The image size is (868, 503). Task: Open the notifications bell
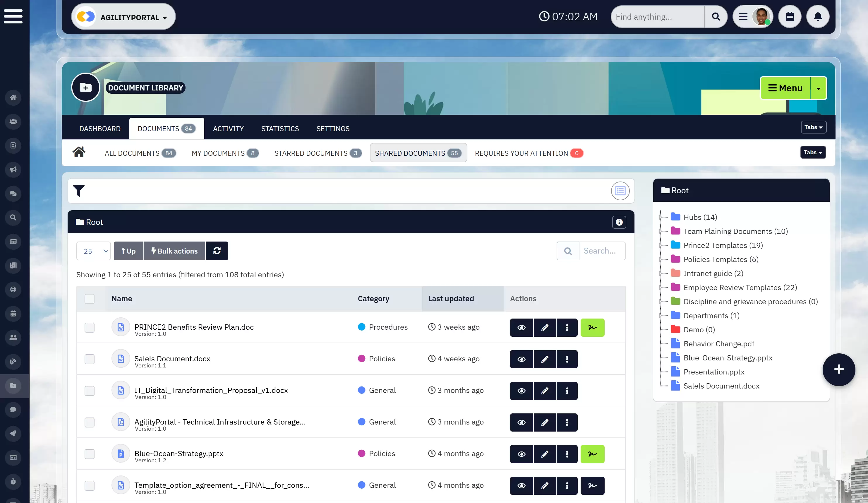818,16
